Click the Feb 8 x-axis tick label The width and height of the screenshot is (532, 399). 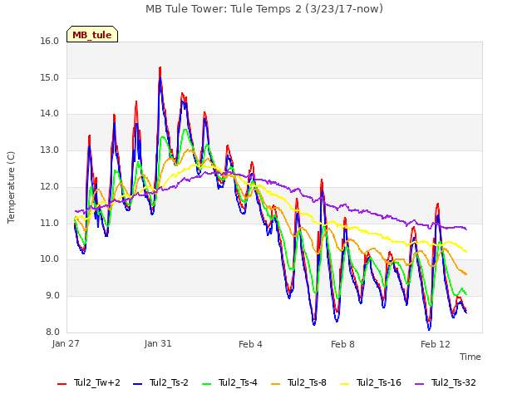point(342,344)
